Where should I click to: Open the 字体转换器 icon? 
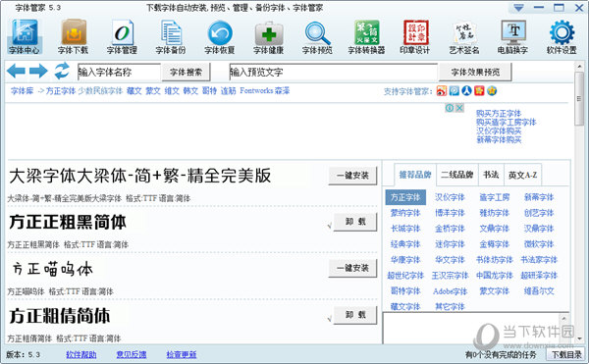pos(366,36)
